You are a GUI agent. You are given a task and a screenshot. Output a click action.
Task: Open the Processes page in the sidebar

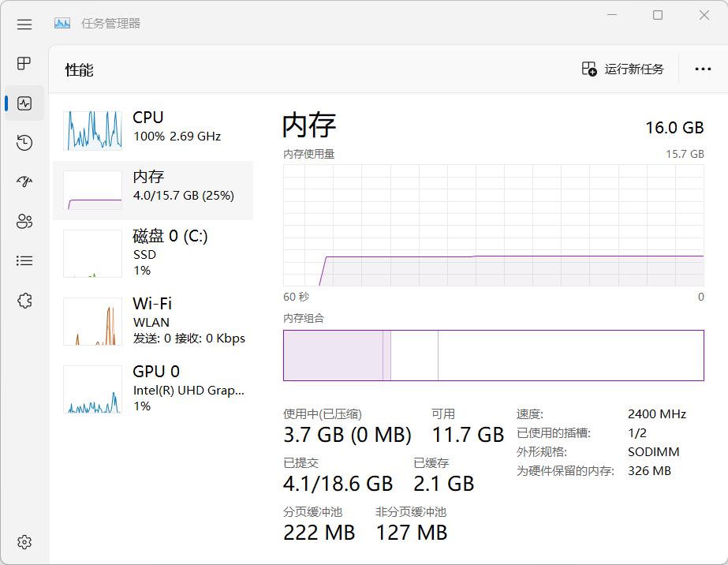pos(24,64)
